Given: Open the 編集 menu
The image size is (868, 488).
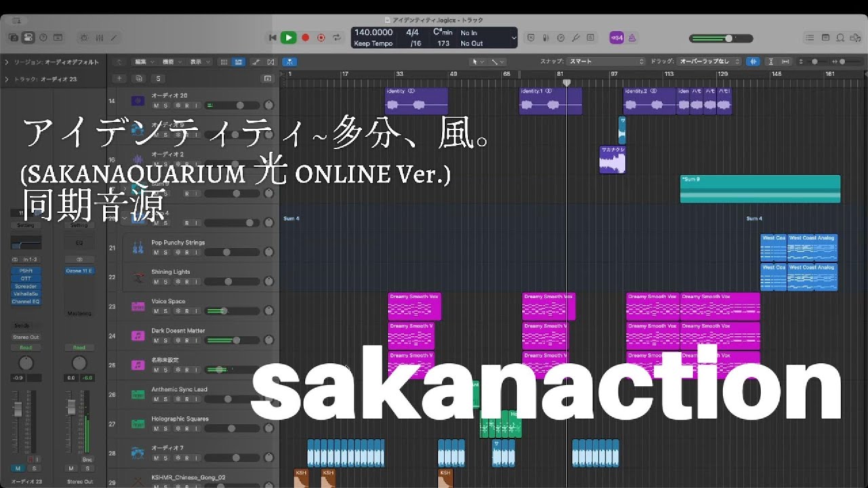Looking at the screenshot, I should 144,62.
